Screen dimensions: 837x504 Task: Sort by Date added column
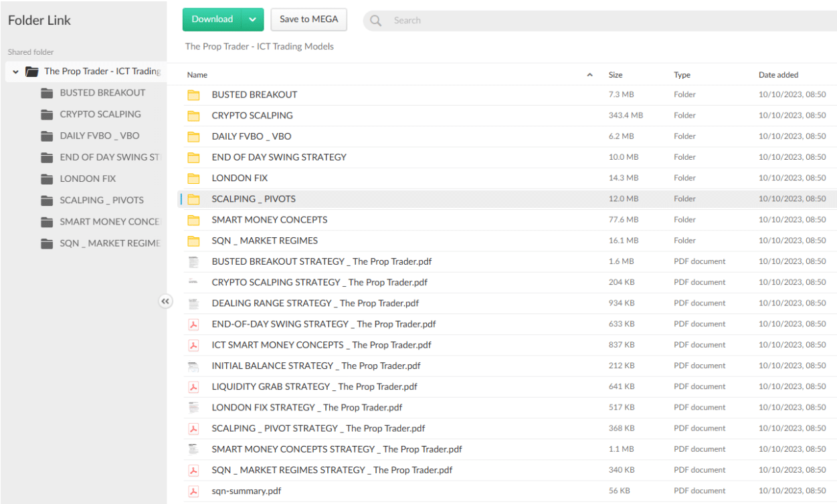(x=778, y=75)
